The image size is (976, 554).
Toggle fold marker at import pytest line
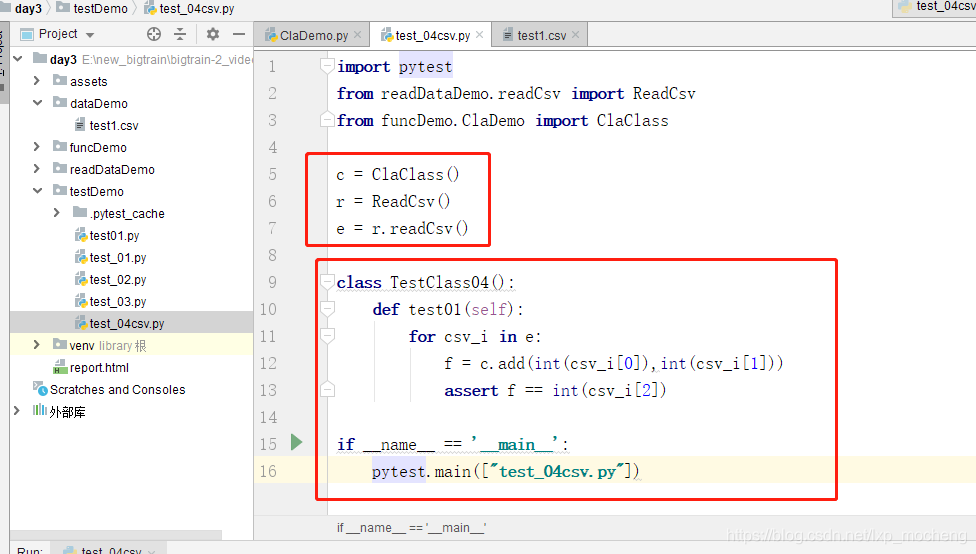[x=326, y=67]
